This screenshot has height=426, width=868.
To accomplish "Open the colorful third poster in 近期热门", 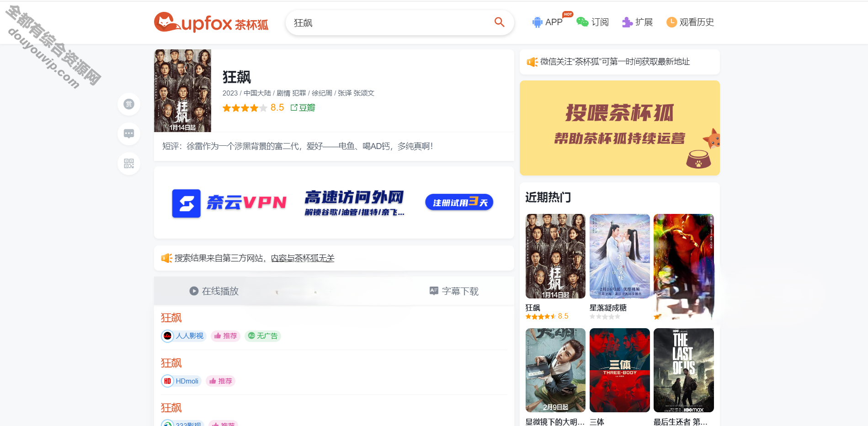I will (683, 256).
